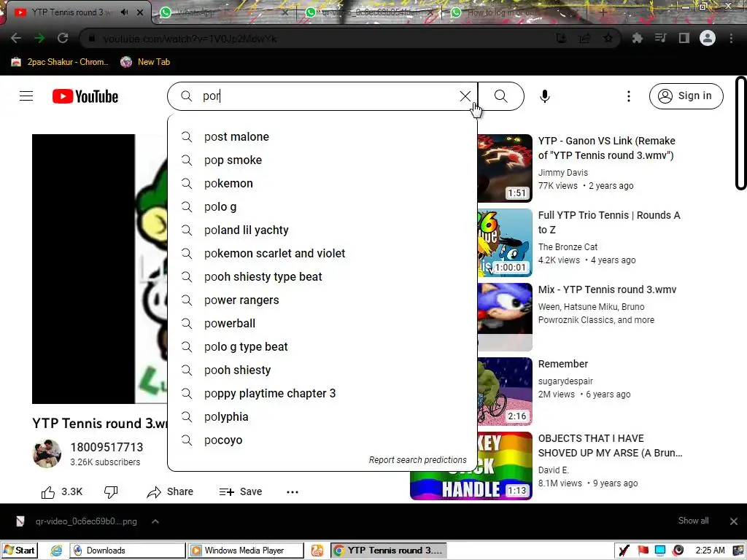Open the site info lock icon
The image size is (747, 560).
click(92, 38)
